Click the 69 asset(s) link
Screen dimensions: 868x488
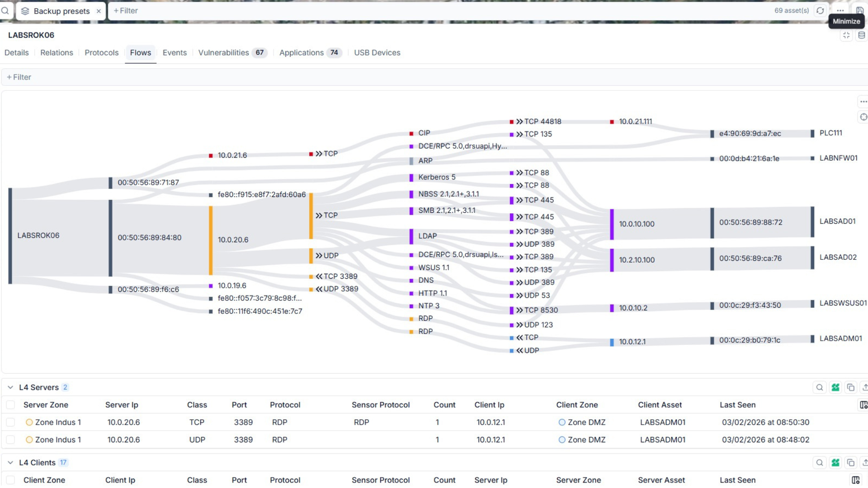[x=792, y=10]
